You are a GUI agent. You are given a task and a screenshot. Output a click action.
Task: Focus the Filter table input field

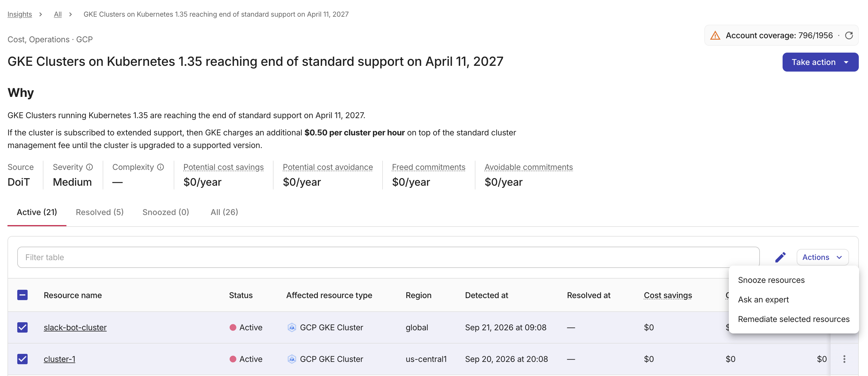coord(388,257)
